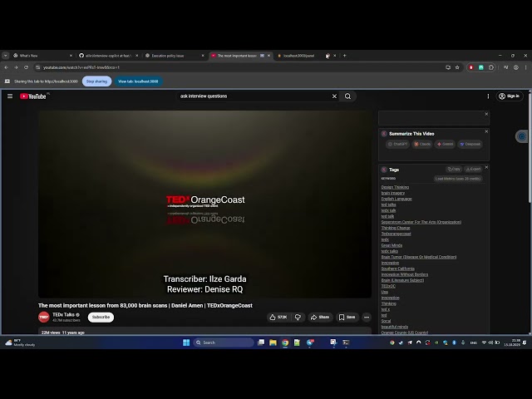Focus the YouTube search field
532x399 pixels.
(x=254, y=96)
